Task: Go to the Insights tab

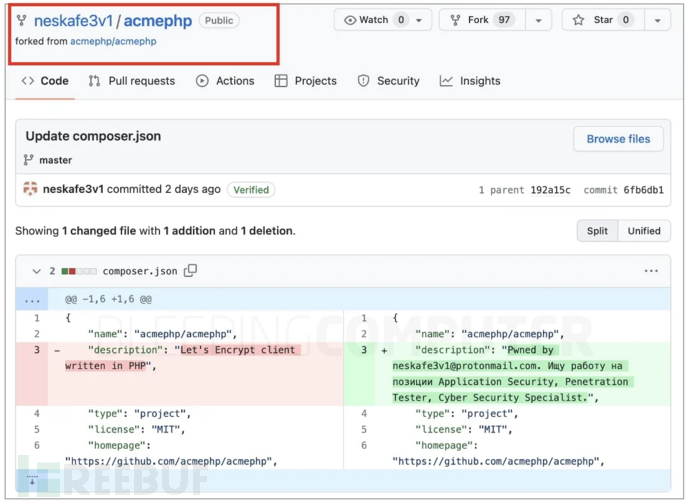Action: point(470,81)
